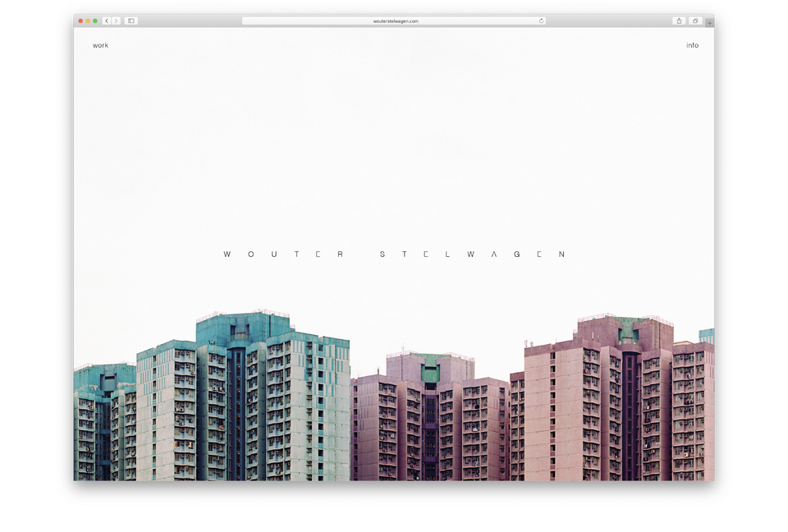Open the work page link

coord(100,45)
